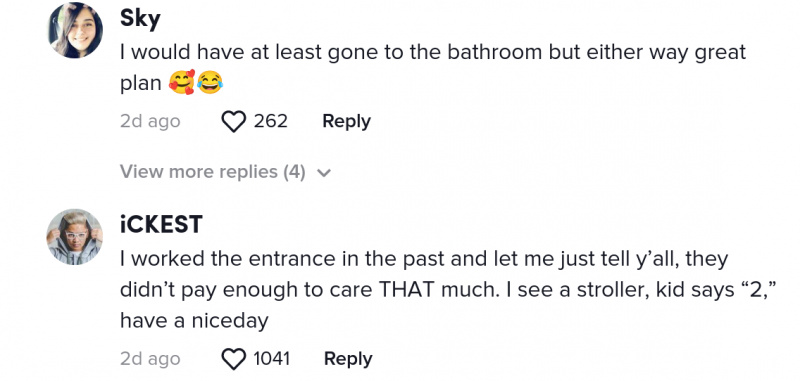This screenshot has width=800, height=381.
Task: Click the smiling face with hearts emoji
Action: tap(182, 83)
